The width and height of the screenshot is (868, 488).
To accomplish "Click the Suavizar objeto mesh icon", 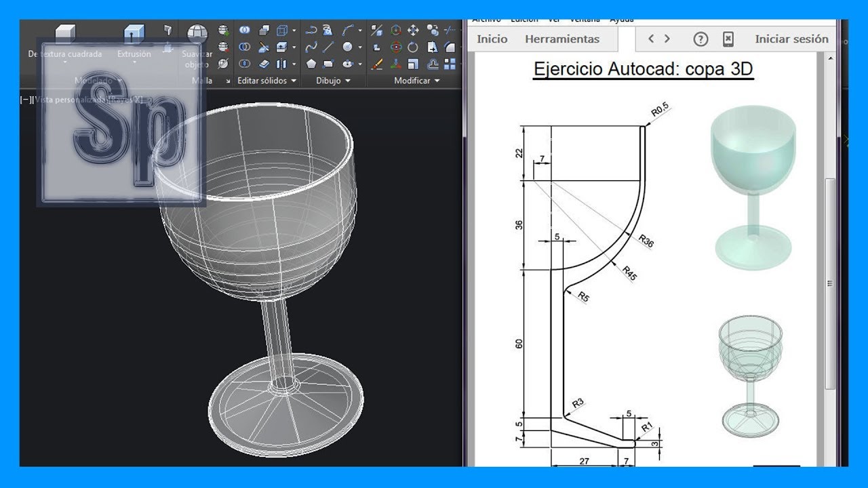I will coord(197,34).
